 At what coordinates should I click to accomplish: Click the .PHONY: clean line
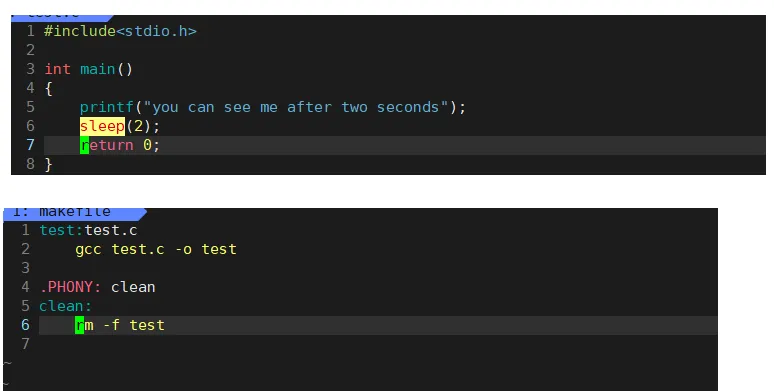pos(98,287)
